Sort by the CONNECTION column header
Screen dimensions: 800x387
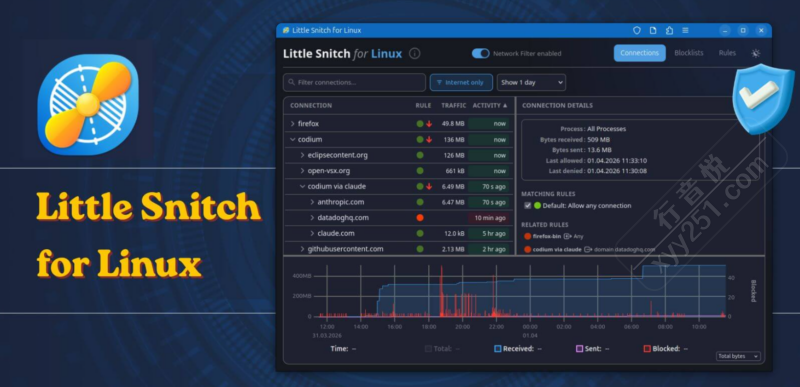311,106
